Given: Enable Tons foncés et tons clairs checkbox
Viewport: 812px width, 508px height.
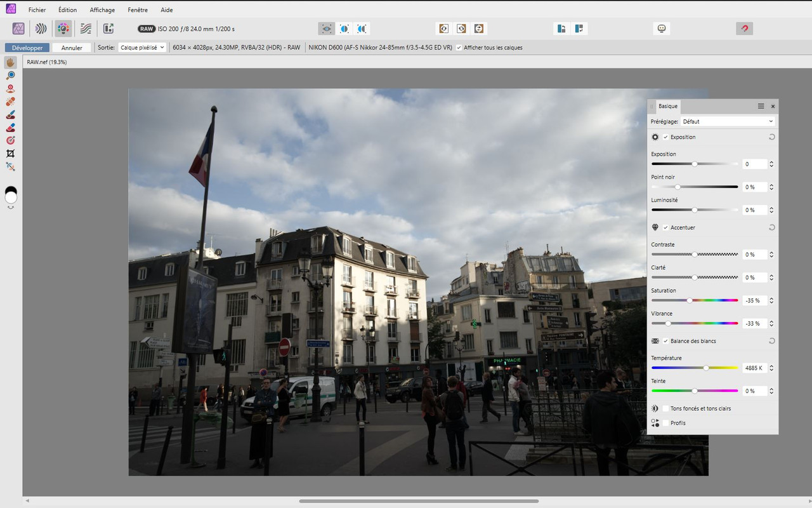Looking at the screenshot, I should point(665,408).
